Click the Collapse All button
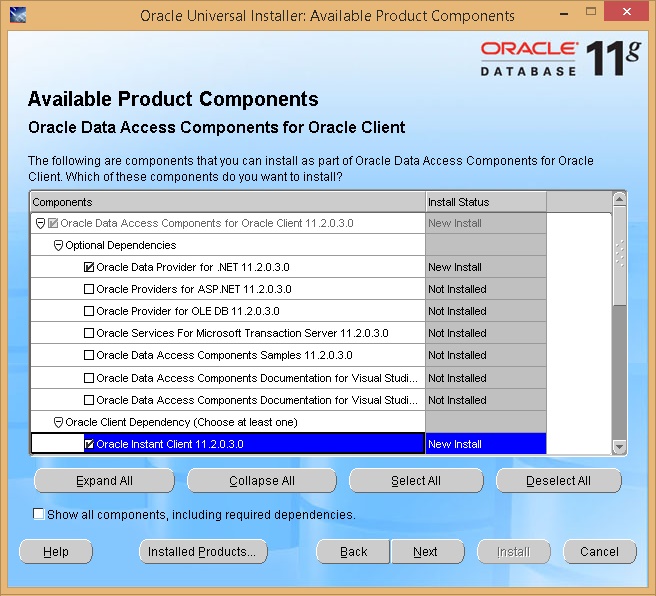This screenshot has width=656, height=596. pyautogui.click(x=262, y=481)
